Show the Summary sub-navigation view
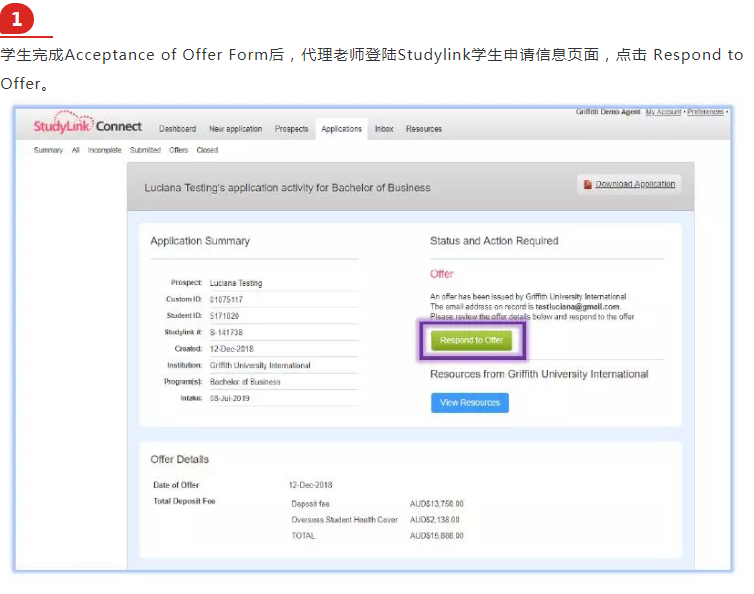This screenshot has height=594, width=754. pyautogui.click(x=48, y=150)
